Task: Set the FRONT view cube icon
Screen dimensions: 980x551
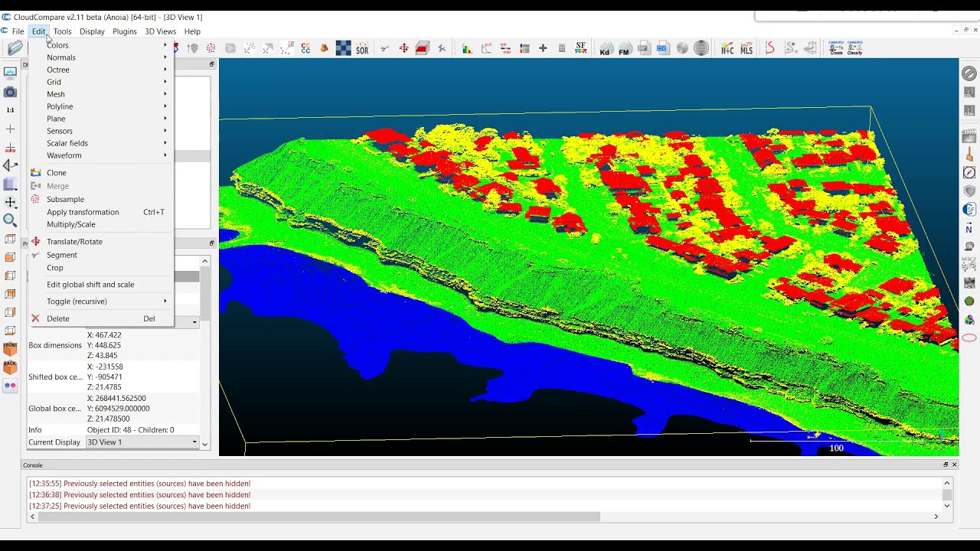Action: 10,350
